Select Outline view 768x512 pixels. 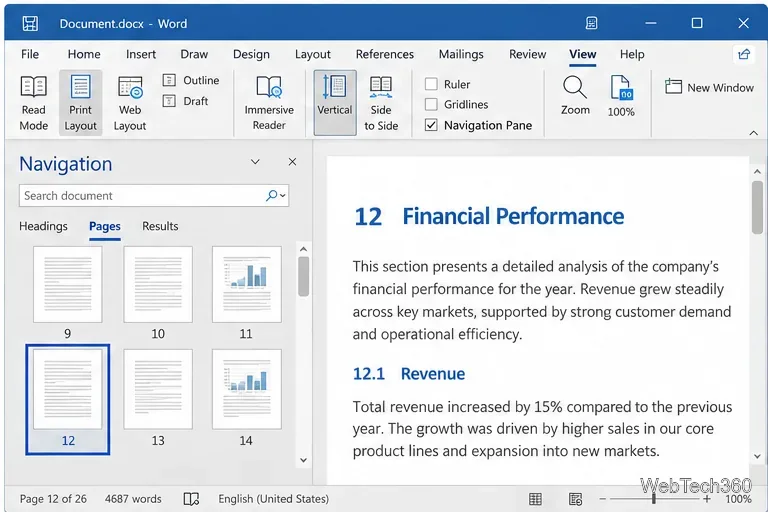pos(191,80)
